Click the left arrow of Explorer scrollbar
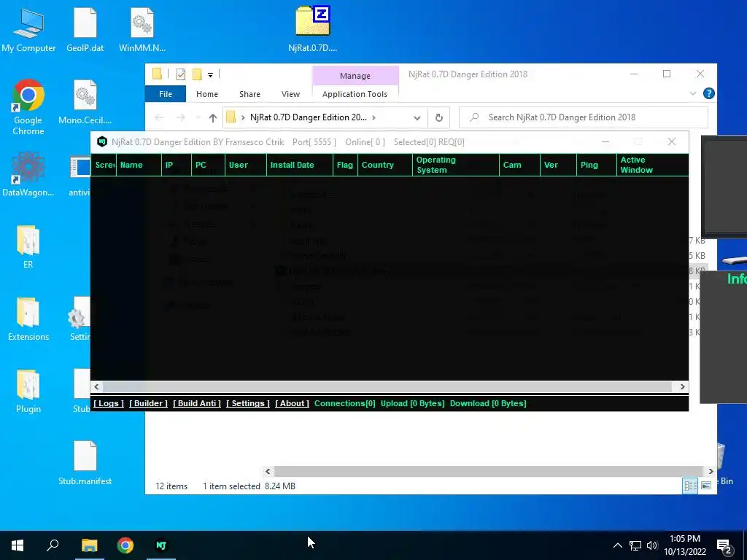This screenshot has height=560, width=747. (268, 472)
